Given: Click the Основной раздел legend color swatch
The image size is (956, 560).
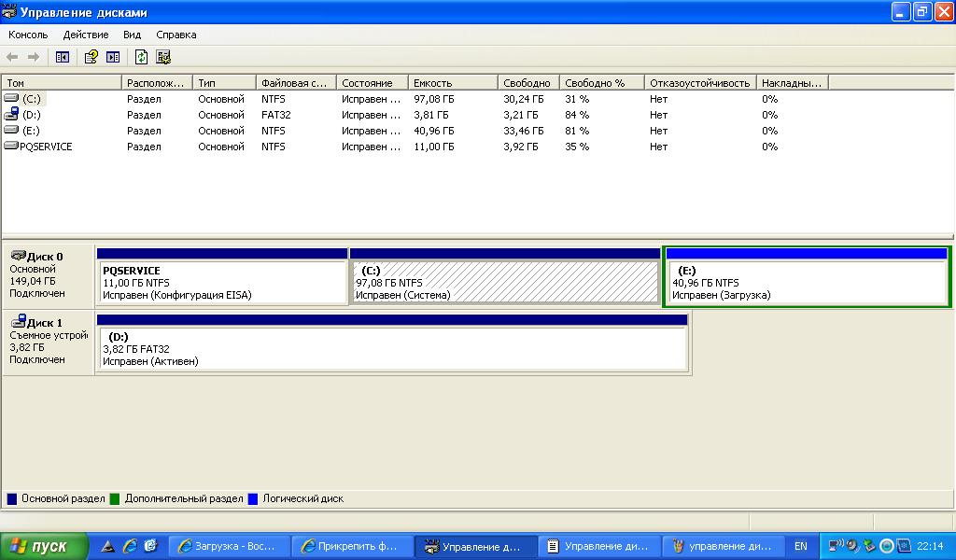Looking at the screenshot, I should tap(11, 498).
